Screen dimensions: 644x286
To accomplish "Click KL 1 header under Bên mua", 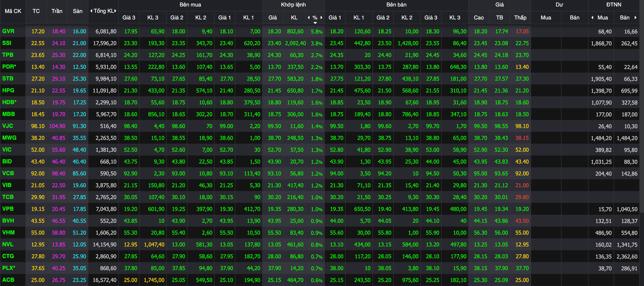I will pyautogui.click(x=249, y=17).
